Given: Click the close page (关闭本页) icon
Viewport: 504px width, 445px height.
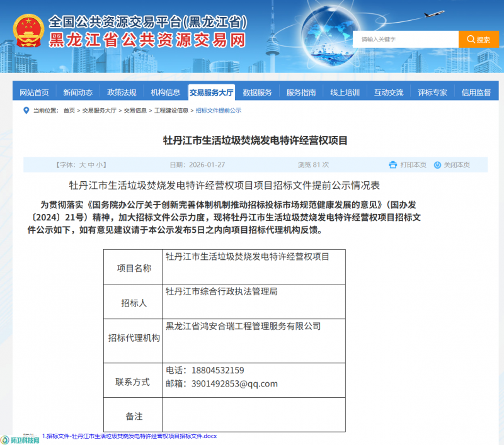Looking at the screenshot, I should tap(438, 165).
